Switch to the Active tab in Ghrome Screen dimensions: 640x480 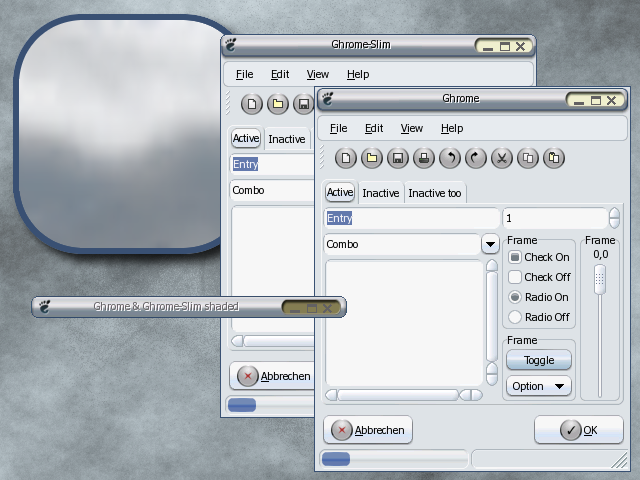(340, 192)
